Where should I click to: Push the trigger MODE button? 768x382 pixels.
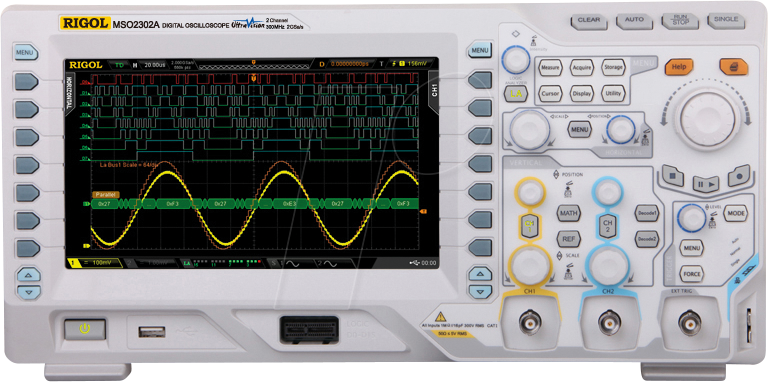736,213
